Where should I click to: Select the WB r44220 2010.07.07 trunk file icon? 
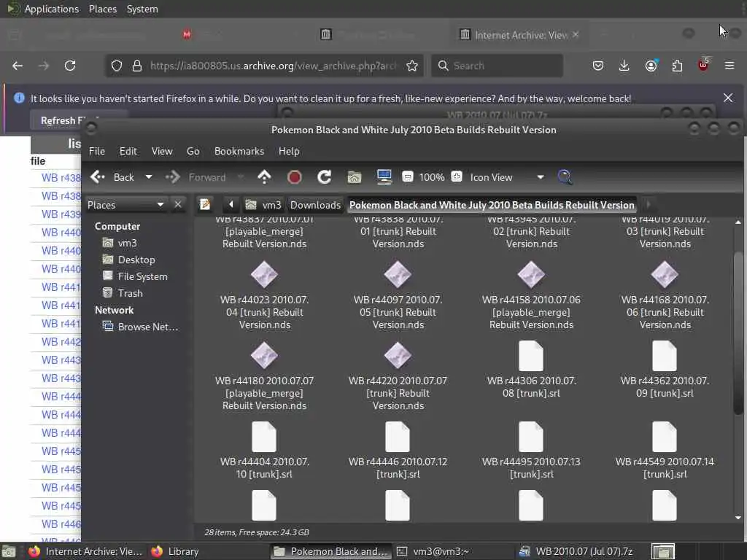pyautogui.click(x=398, y=356)
